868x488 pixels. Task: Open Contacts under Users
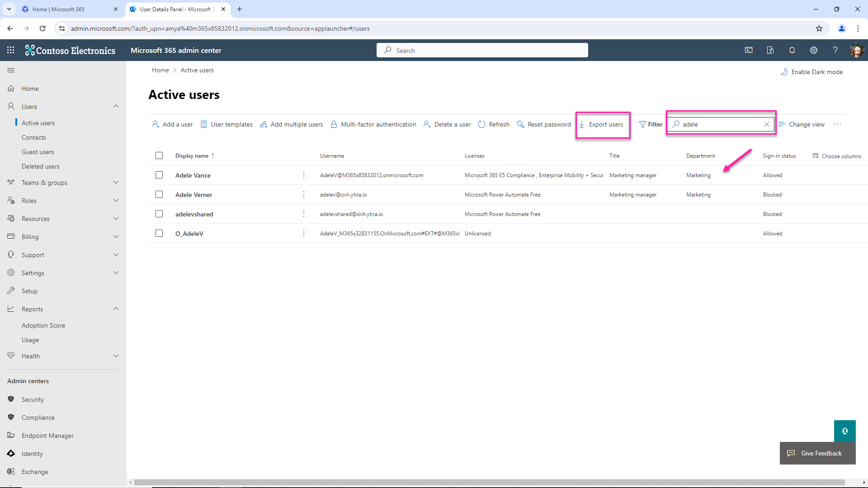(34, 137)
